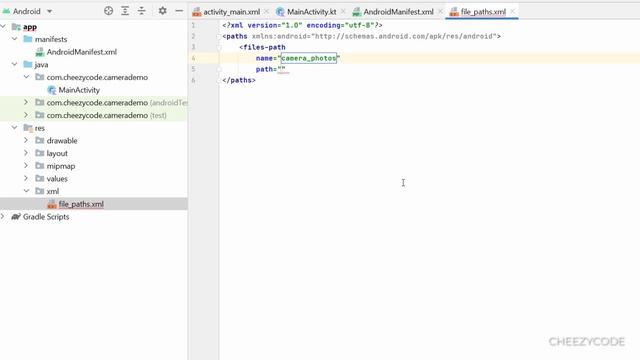640x360 pixels.
Task: Click the AndroidManifest.xml file icon in tree
Action: (x=40, y=52)
